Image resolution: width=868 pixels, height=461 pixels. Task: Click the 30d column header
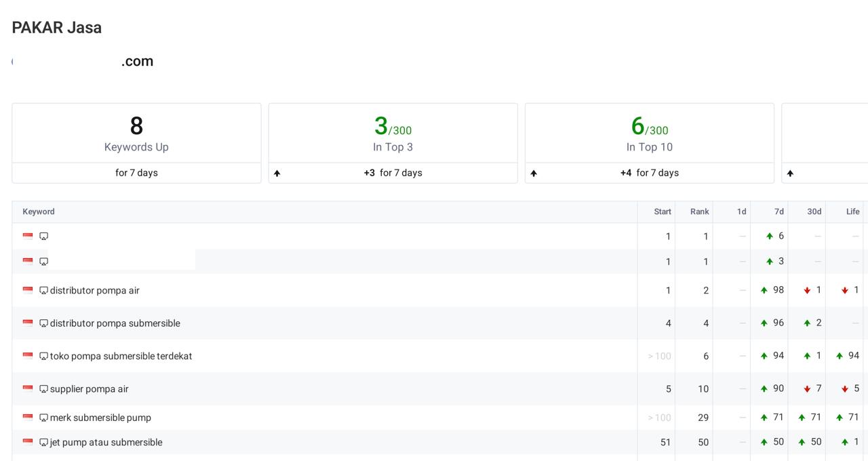click(x=814, y=212)
